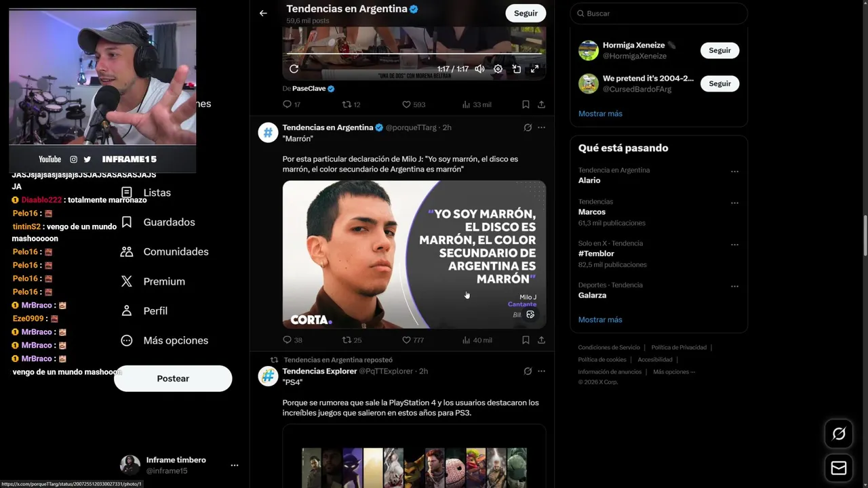Image resolution: width=868 pixels, height=488 pixels.
Task: Open Accesibilidad footer link
Action: point(655,360)
